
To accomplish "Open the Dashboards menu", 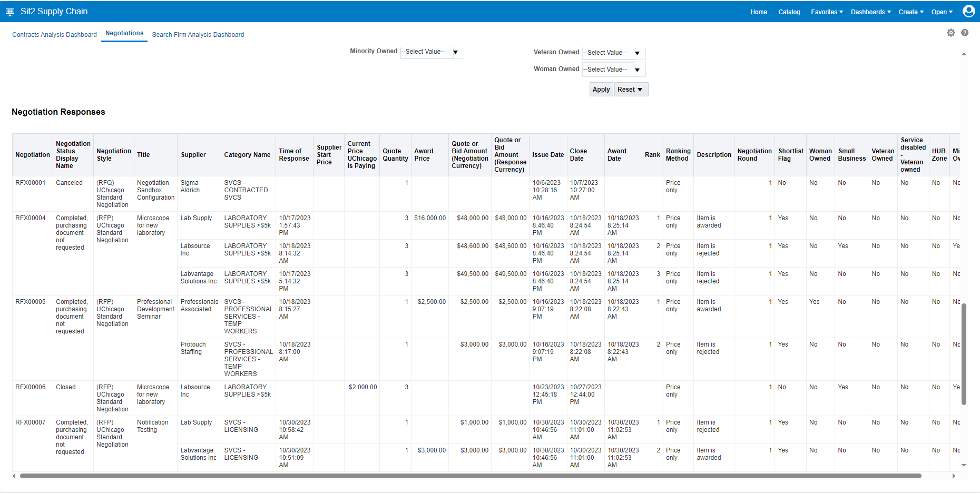I will [870, 12].
